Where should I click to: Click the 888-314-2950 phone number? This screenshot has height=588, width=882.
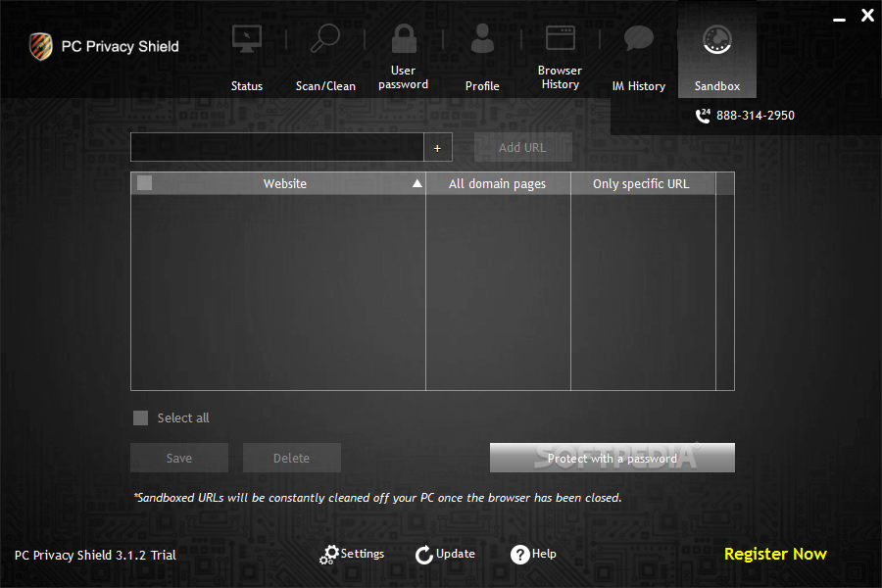click(x=756, y=116)
